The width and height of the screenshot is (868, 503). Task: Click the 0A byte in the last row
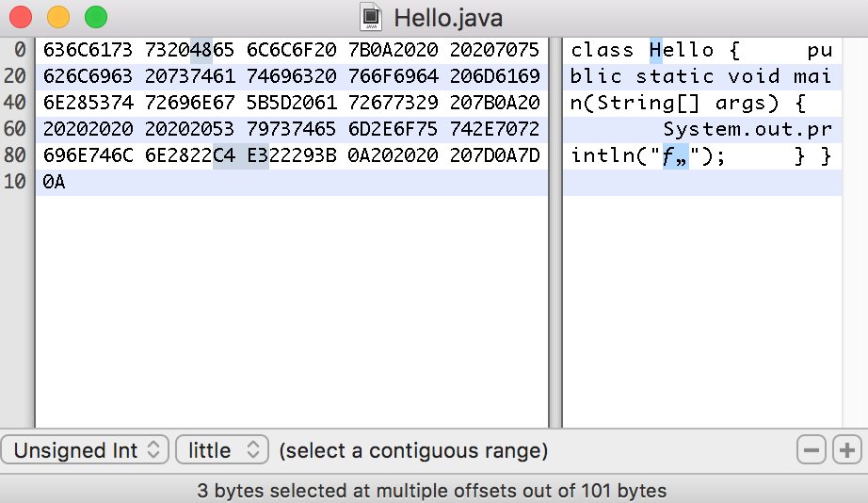click(x=55, y=182)
